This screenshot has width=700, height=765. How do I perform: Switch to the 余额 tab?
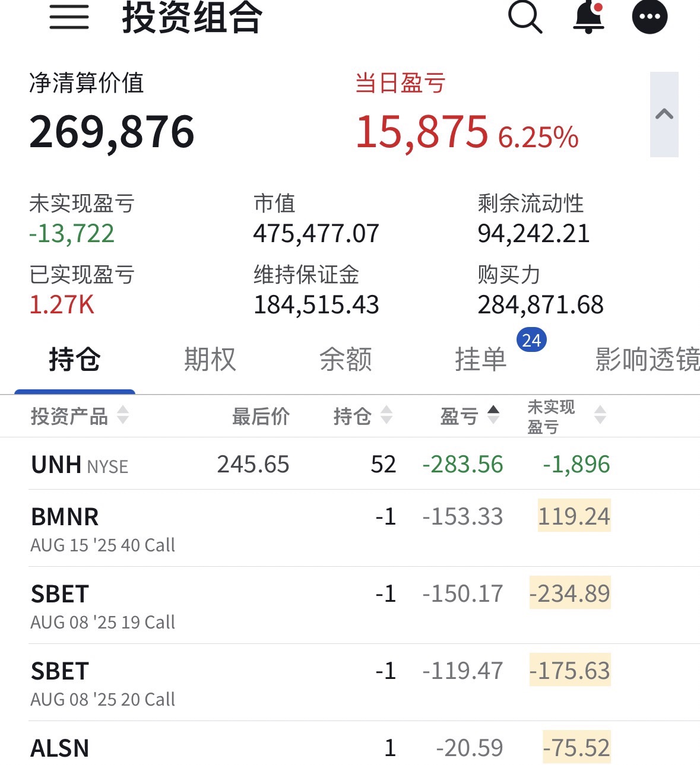coord(346,360)
